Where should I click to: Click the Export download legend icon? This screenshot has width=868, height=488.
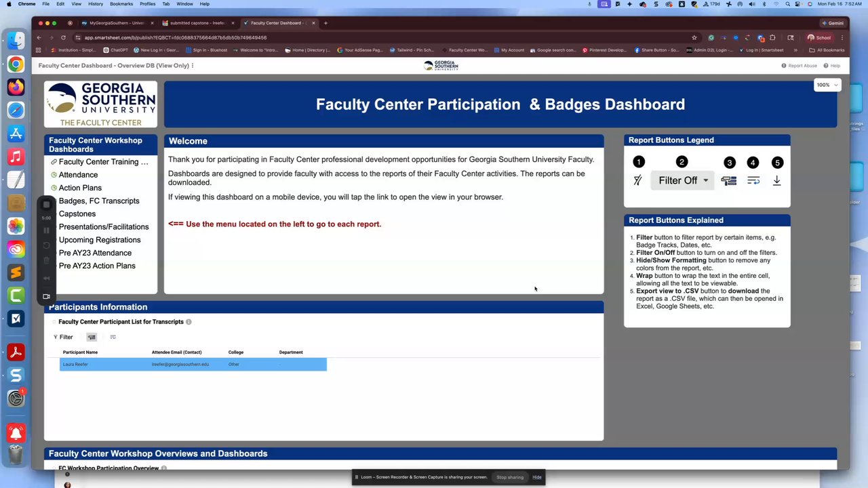[x=777, y=180]
